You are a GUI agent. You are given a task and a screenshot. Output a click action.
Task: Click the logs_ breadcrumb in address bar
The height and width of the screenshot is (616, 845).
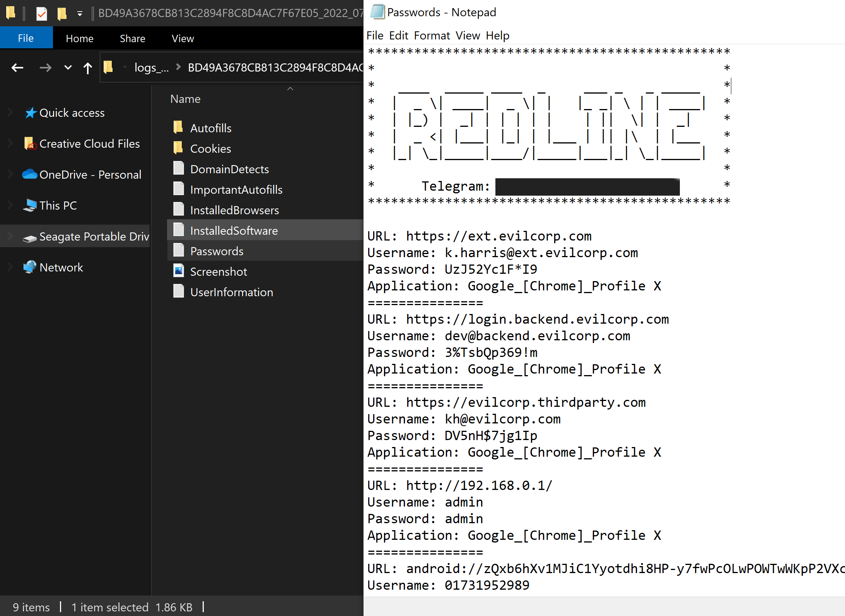pyautogui.click(x=151, y=68)
